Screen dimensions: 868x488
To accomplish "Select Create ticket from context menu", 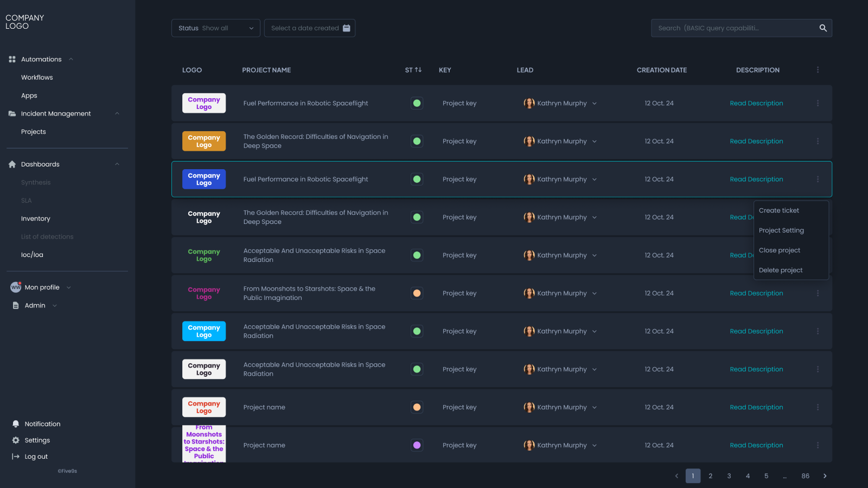I will coord(778,210).
